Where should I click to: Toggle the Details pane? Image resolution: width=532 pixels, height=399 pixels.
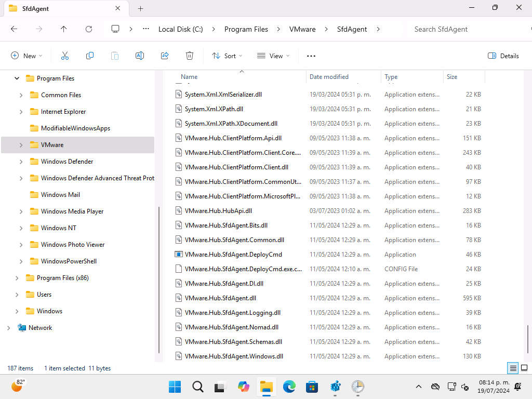(x=503, y=56)
